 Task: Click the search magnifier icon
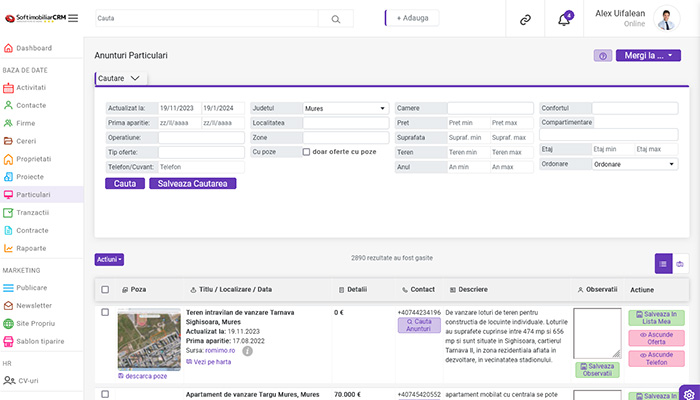tap(336, 19)
